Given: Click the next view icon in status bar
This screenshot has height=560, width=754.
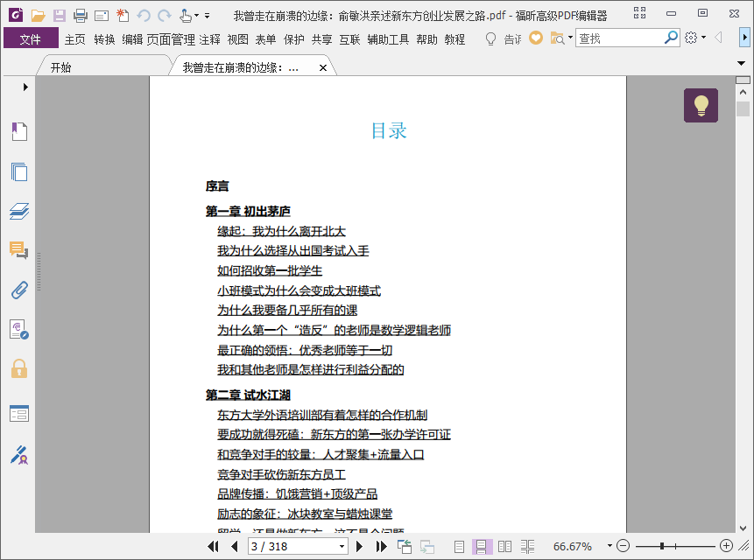Looking at the screenshot, I should tap(427, 546).
